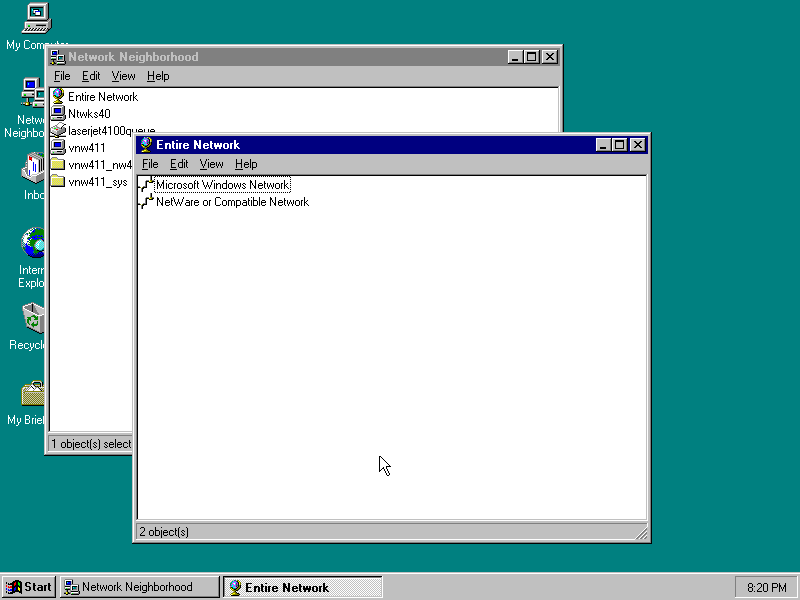Select the Network Neighborhood desktop icon
Viewport: 800px width, 600px height.
click(x=33, y=93)
